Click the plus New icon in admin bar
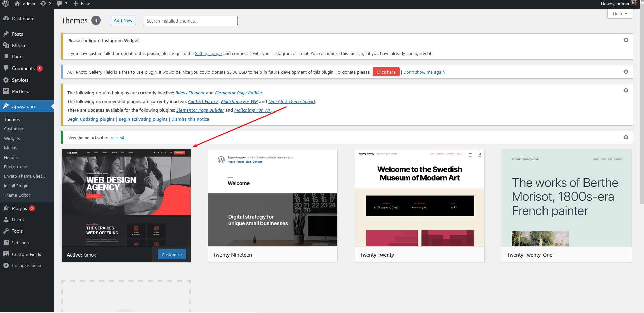 pyautogui.click(x=76, y=4)
